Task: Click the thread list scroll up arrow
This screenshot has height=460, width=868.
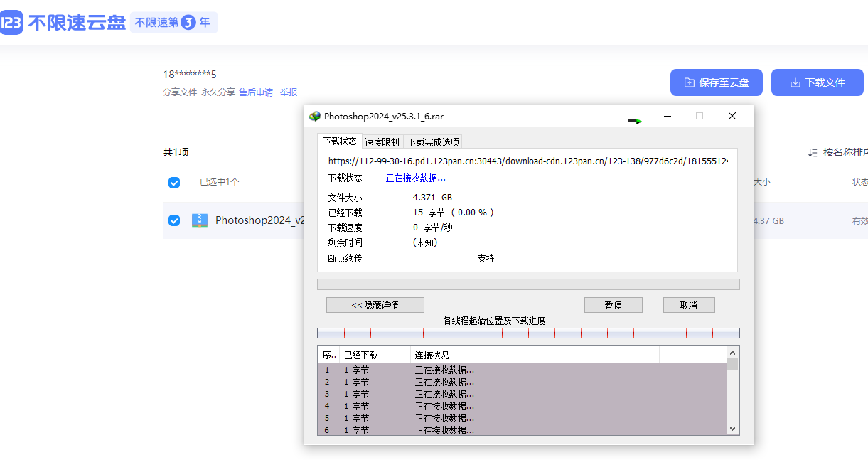Action: 733,352
